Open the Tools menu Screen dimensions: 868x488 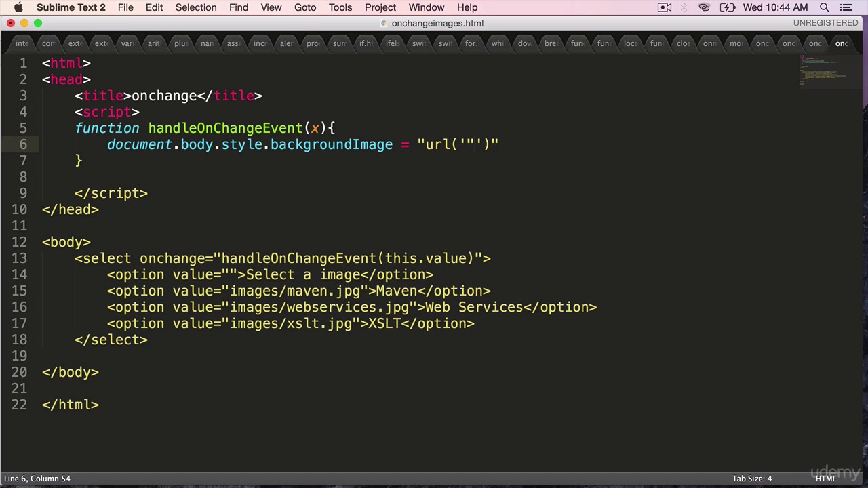click(x=340, y=7)
